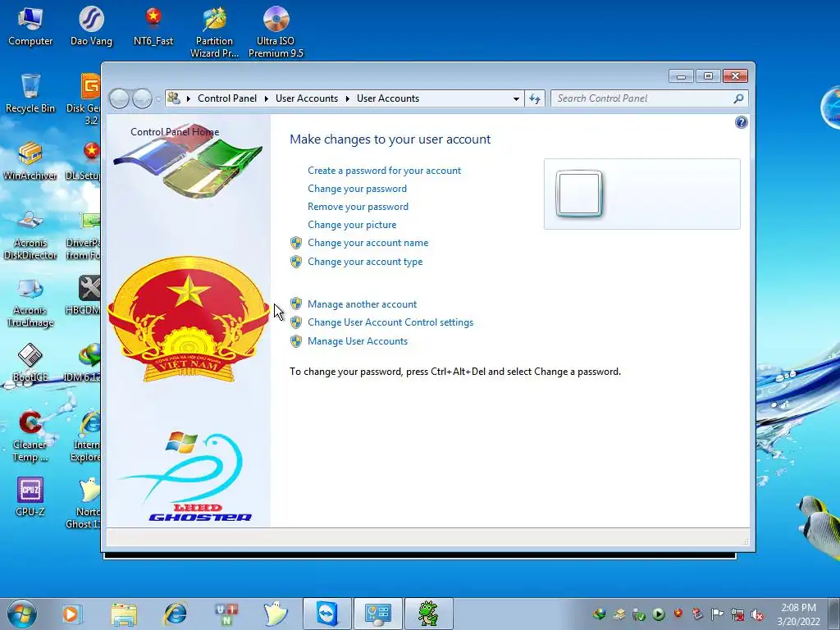This screenshot has width=840, height=630.
Task: Click the red star tray icon
Action: (678, 614)
